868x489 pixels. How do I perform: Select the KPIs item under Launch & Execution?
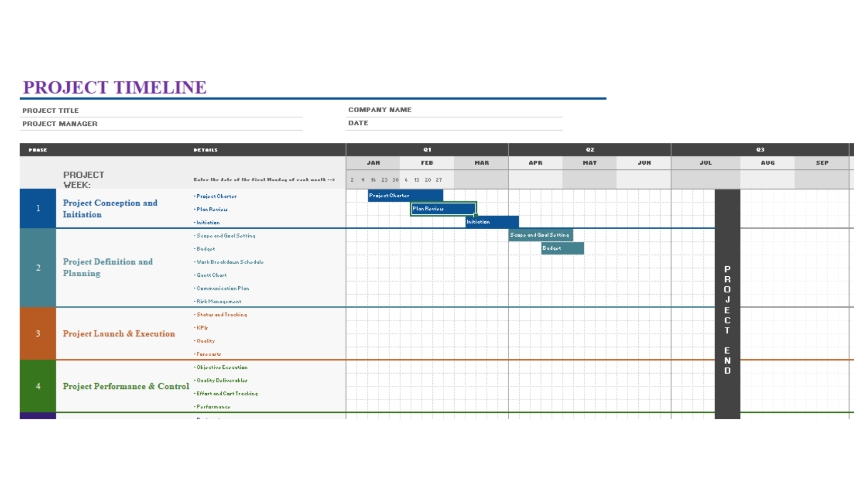point(202,328)
